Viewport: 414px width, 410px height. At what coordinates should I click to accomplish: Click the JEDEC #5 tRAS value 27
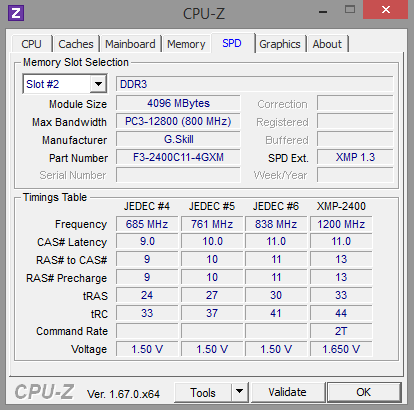click(212, 295)
